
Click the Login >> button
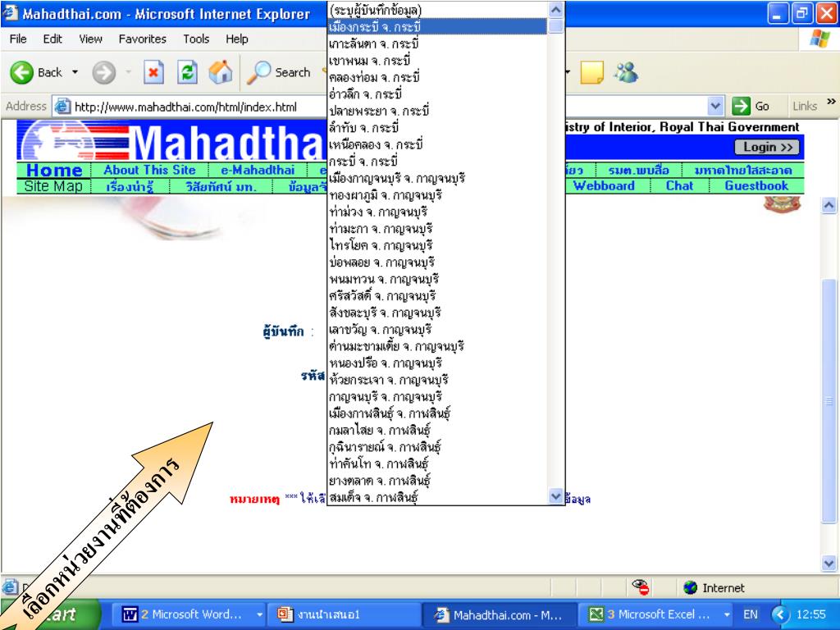click(x=767, y=148)
